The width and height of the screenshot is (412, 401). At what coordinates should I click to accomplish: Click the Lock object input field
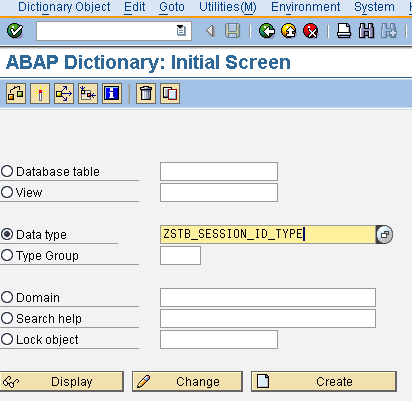point(219,339)
